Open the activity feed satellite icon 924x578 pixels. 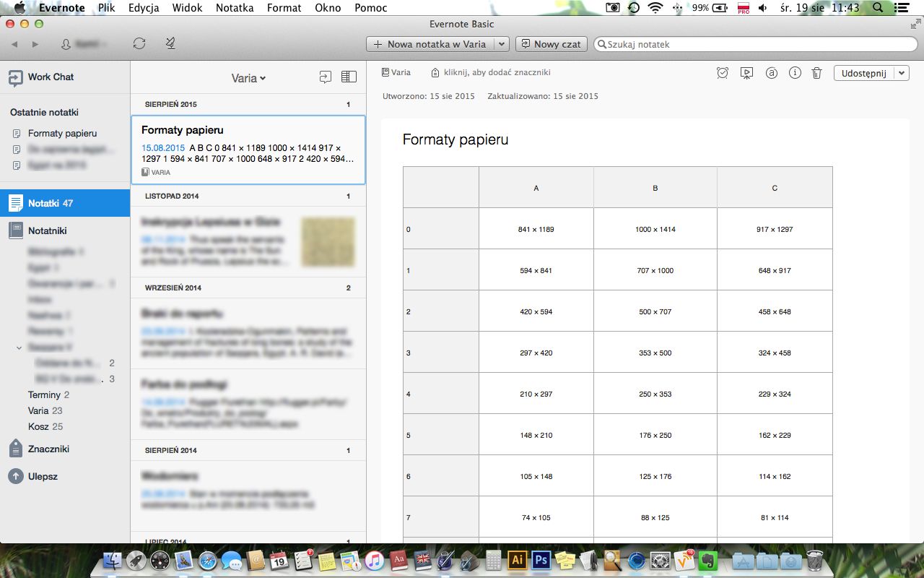170,44
